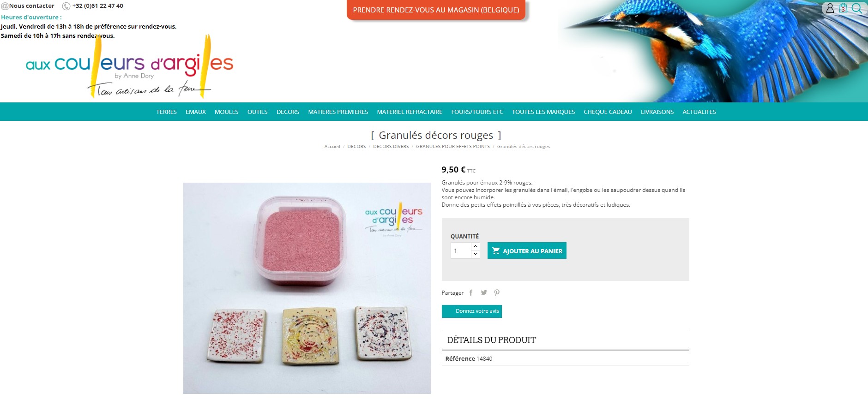Increase quantity with up arrow
The image size is (868, 417).
coord(476,246)
